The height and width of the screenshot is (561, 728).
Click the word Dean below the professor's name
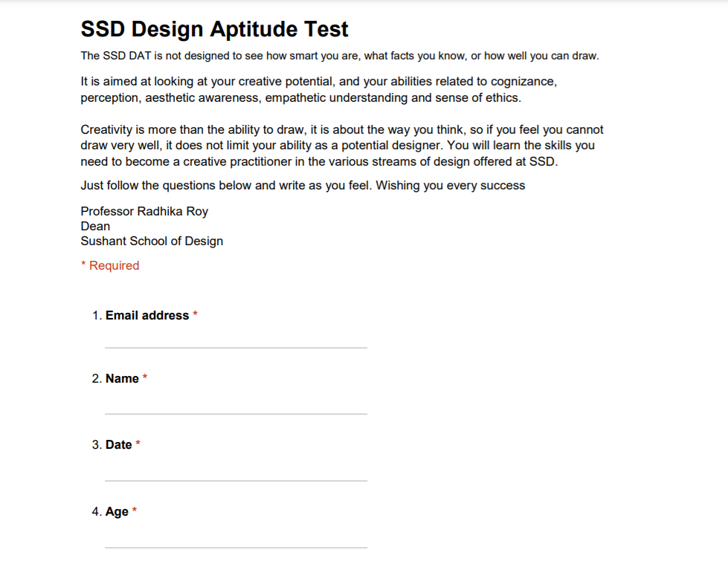95,227
